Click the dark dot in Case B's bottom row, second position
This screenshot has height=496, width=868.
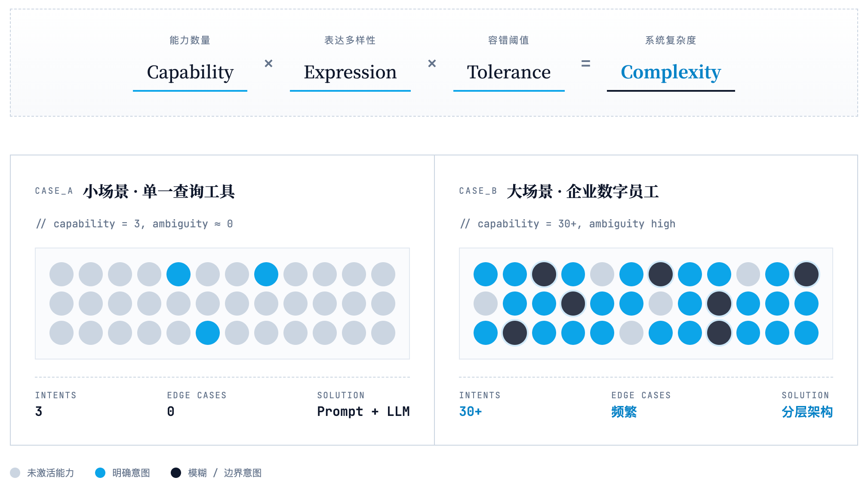point(514,333)
